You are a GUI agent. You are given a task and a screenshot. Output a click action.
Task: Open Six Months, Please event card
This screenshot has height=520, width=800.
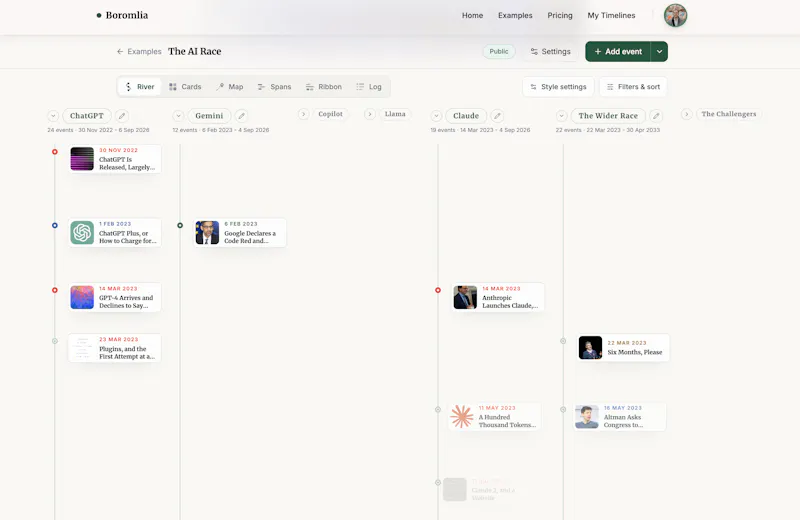coord(623,348)
